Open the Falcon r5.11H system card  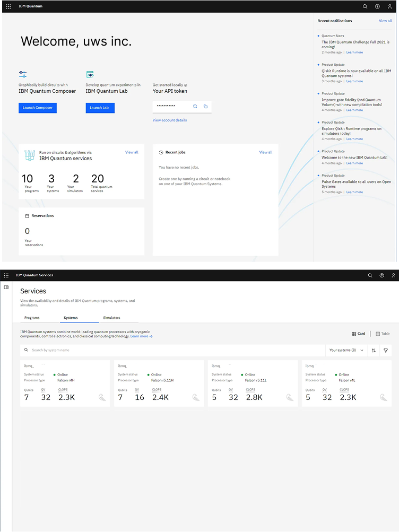tap(159, 383)
